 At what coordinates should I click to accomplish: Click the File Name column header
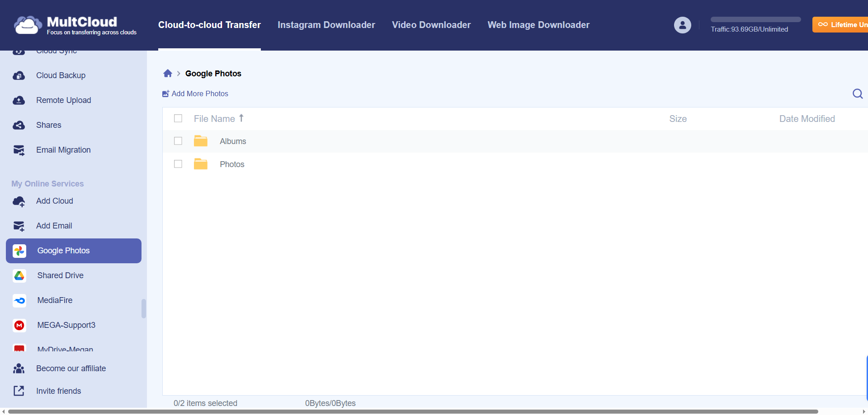point(214,119)
